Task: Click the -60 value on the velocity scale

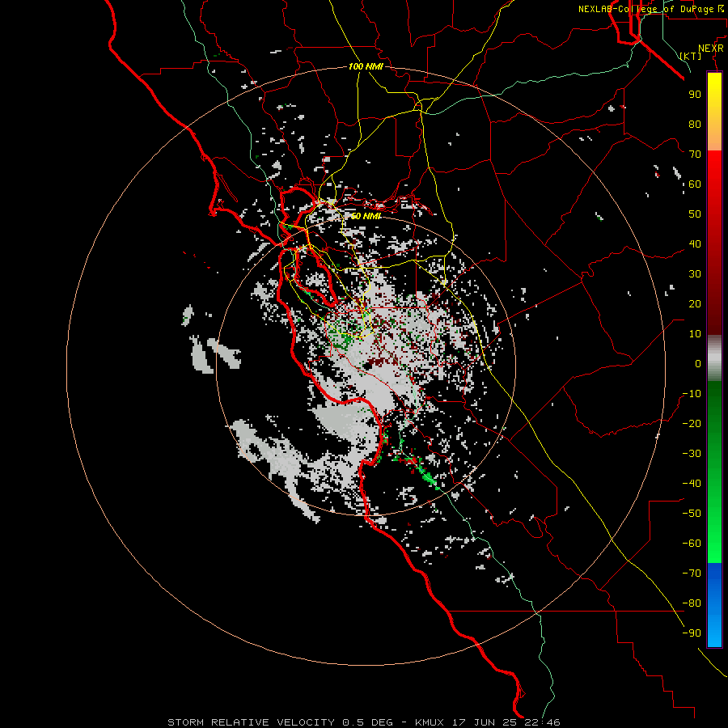Action: [x=692, y=544]
